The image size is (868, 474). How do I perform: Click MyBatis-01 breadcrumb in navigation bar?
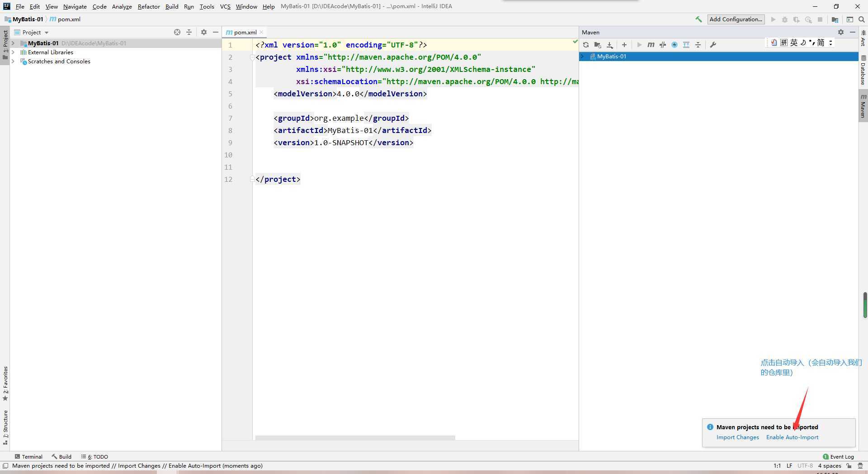24,19
